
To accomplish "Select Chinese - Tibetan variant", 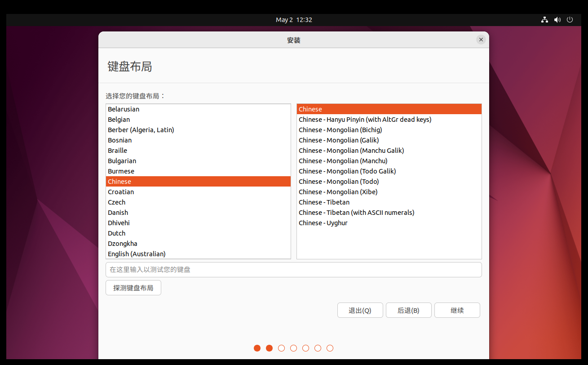I will (389, 202).
